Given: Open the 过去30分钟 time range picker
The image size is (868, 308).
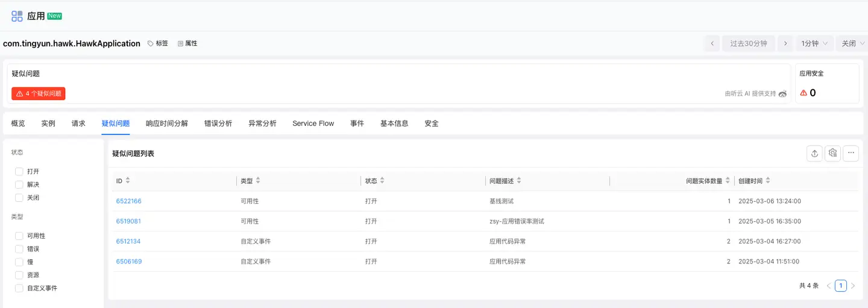Looking at the screenshot, I should 748,43.
